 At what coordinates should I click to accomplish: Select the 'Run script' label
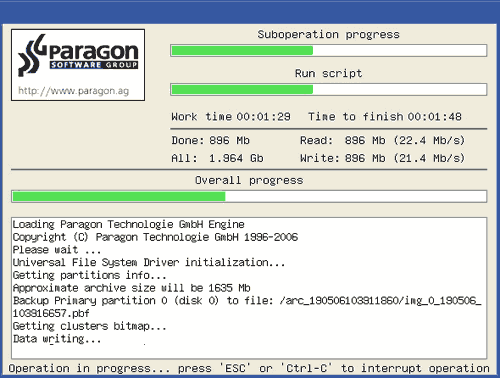328,73
